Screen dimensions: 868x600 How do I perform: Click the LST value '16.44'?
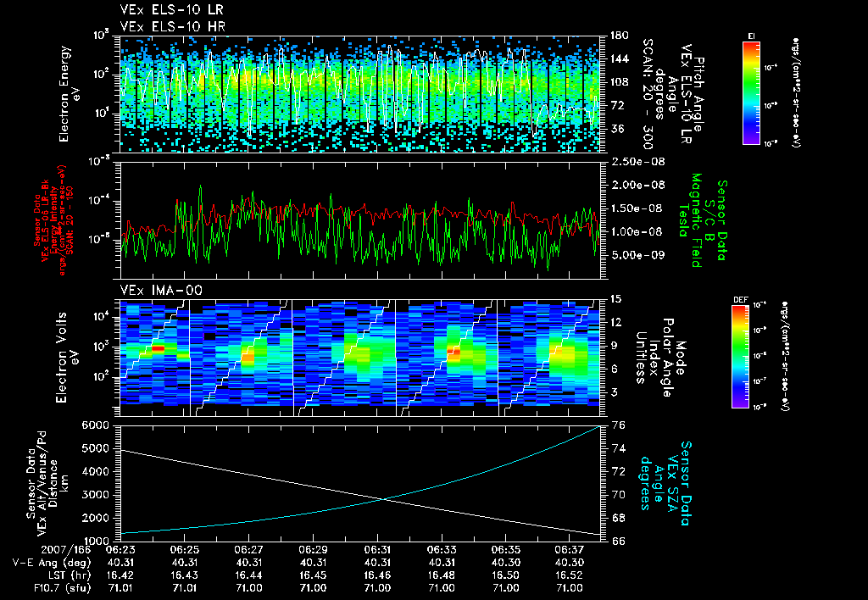[x=248, y=575]
